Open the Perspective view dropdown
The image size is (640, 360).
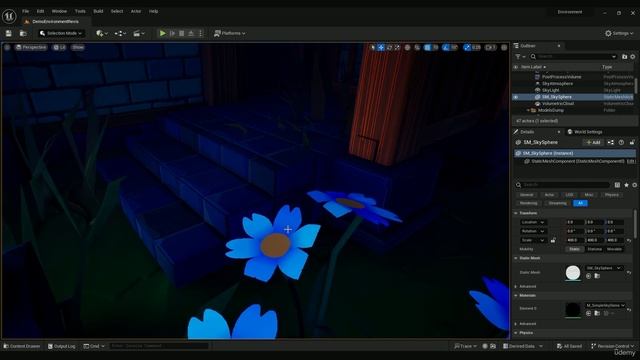(x=31, y=47)
